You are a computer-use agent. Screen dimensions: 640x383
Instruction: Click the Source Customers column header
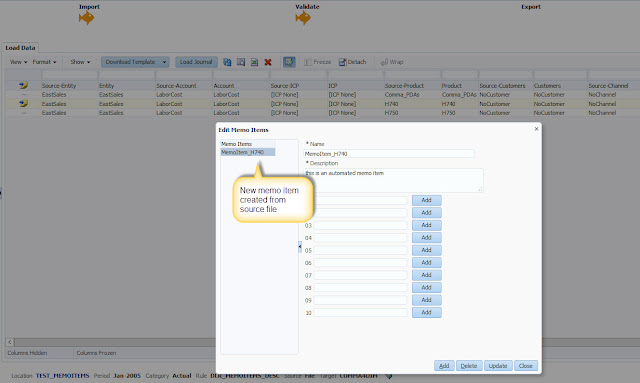502,86
